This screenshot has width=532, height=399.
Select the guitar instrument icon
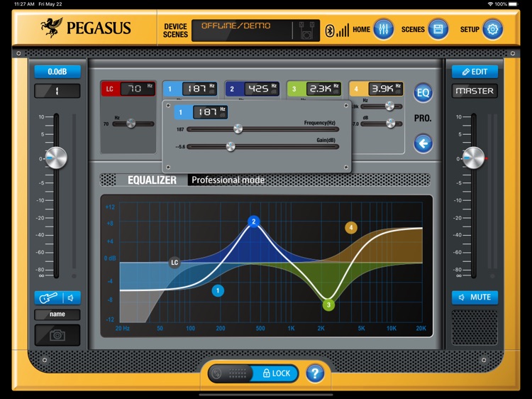pyautogui.click(x=48, y=297)
